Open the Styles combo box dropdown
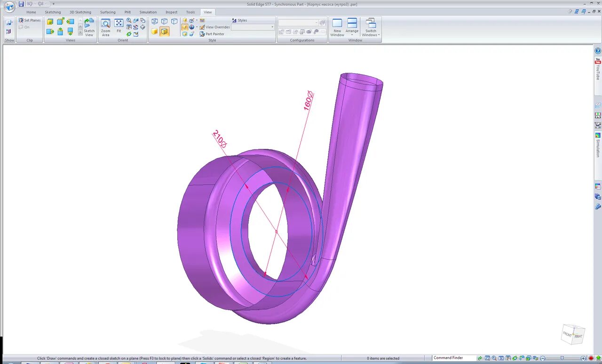 tap(272, 27)
